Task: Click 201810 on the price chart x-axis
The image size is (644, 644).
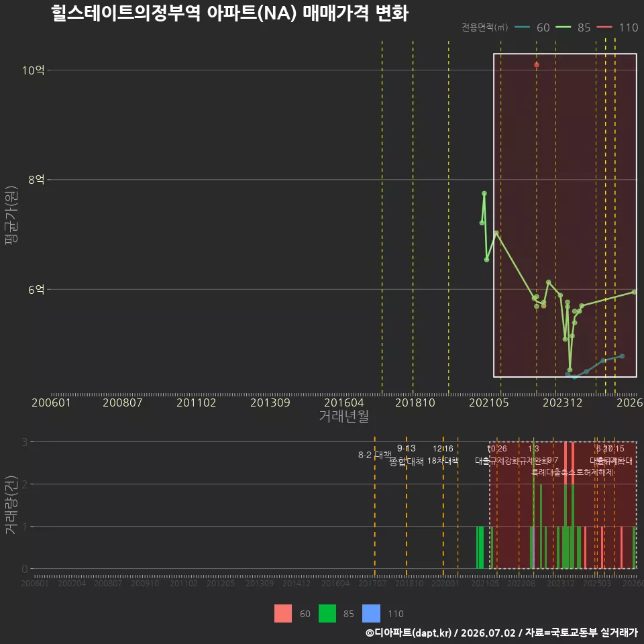Action: pyautogui.click(x=415, y=402)
